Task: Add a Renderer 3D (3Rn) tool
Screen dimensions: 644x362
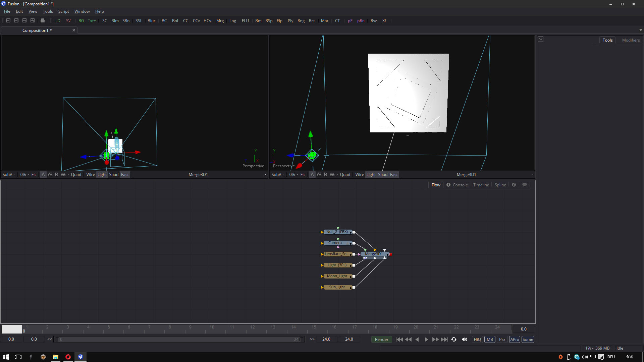Action: (126, 21)
